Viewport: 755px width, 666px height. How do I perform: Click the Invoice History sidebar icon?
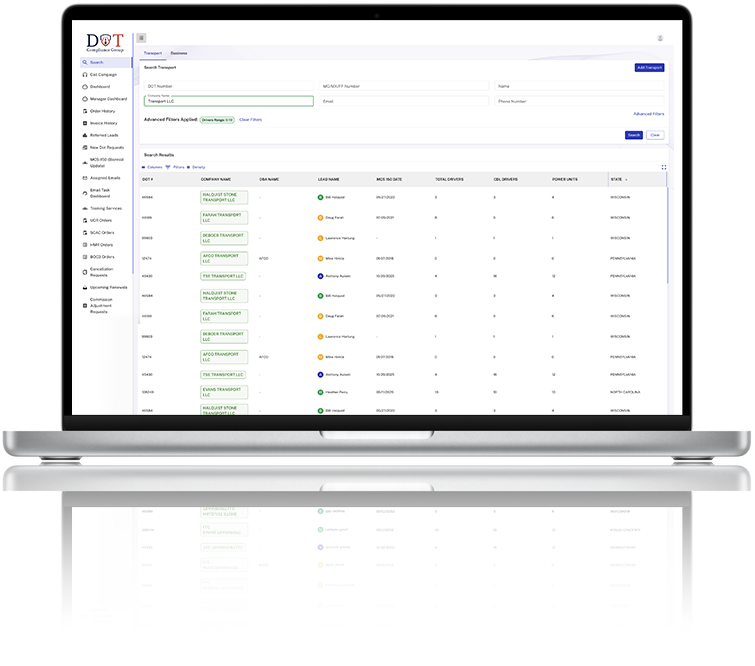(85, 123)
